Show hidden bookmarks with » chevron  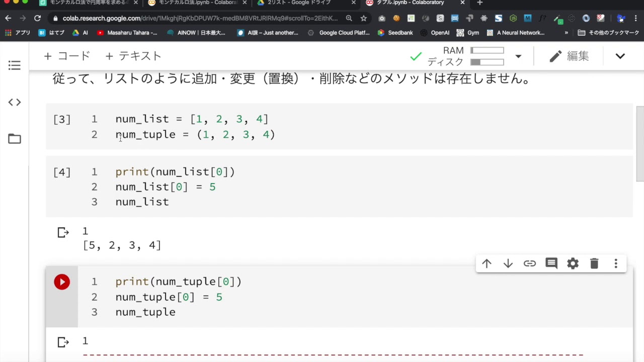click(x=567, y=33)
